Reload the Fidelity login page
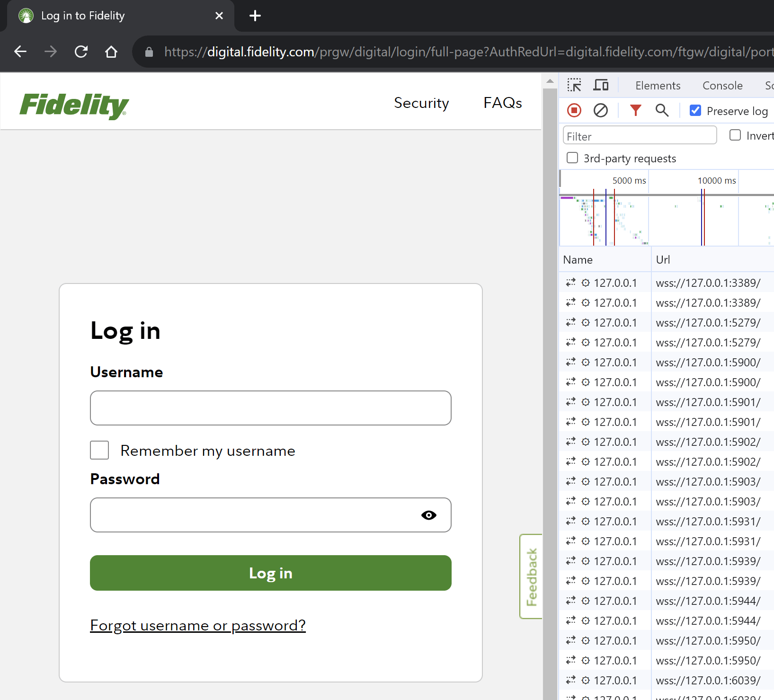 click(81, 52)
